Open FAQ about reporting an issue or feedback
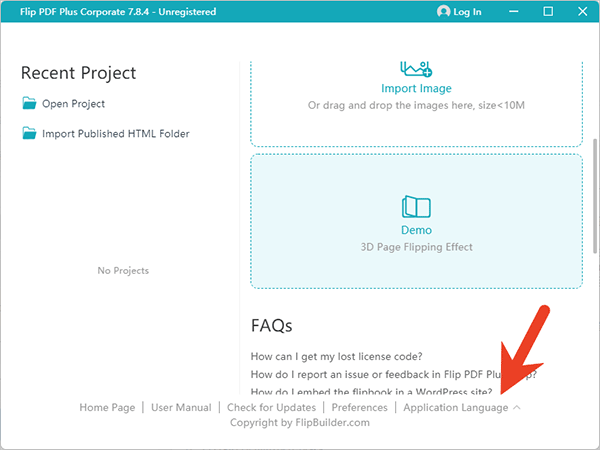 (x=394, y=374)
